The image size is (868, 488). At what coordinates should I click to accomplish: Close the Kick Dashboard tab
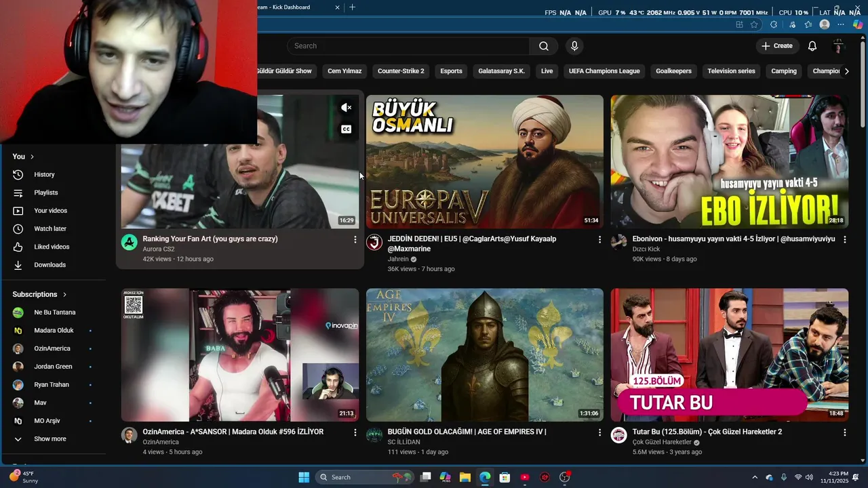point(338,7)
